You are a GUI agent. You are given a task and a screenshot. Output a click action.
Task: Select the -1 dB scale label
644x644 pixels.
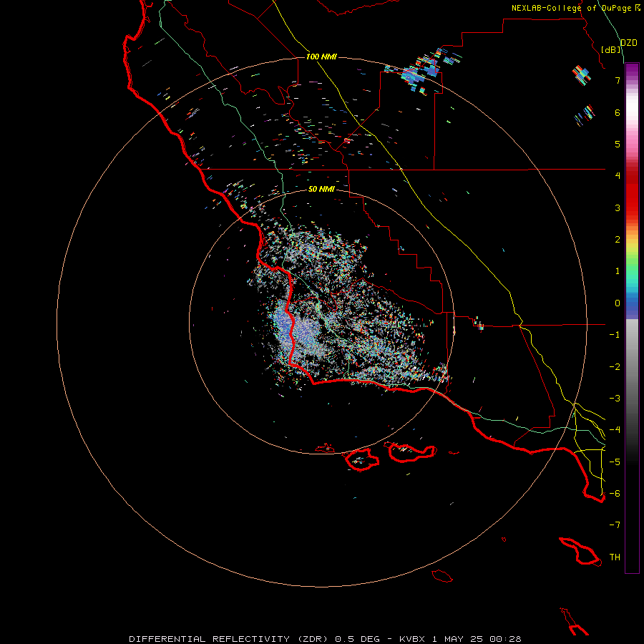click(x=615, y=335)
